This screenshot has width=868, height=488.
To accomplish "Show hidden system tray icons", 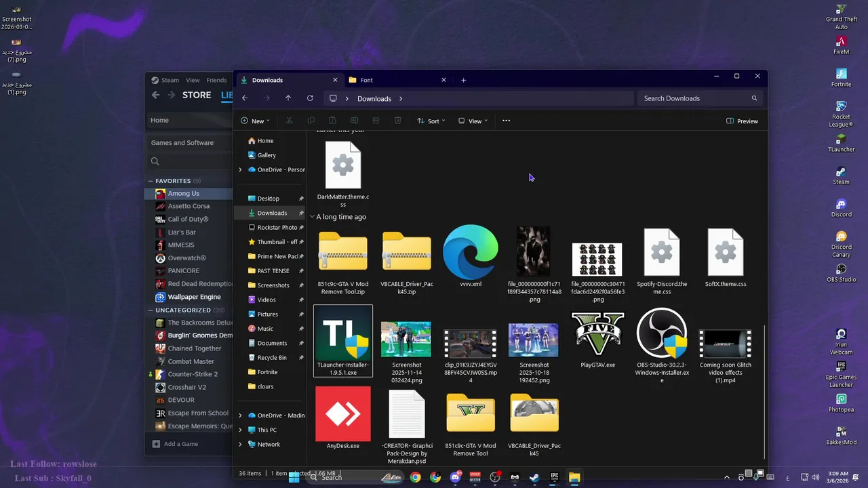I will (727, 477).
